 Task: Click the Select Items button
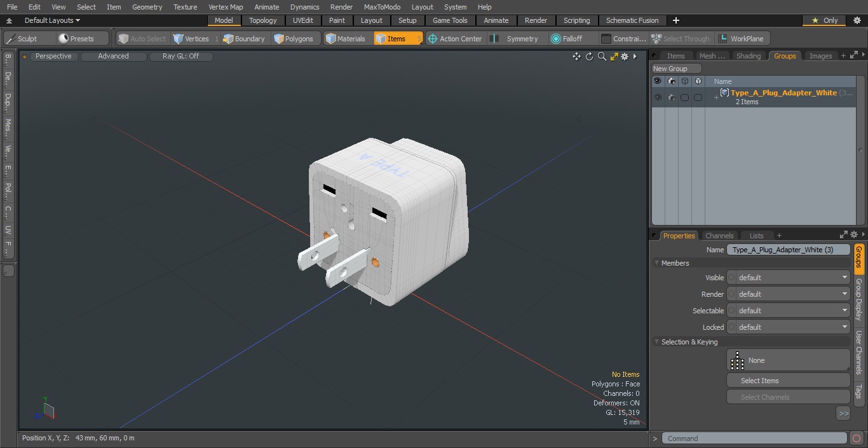click(788, 381)
